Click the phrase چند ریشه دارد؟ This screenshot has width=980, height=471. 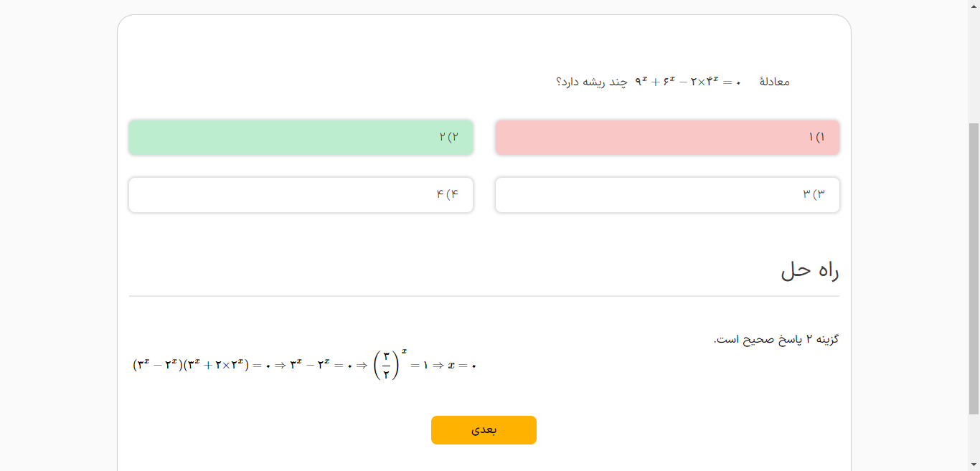coord(591,82)
